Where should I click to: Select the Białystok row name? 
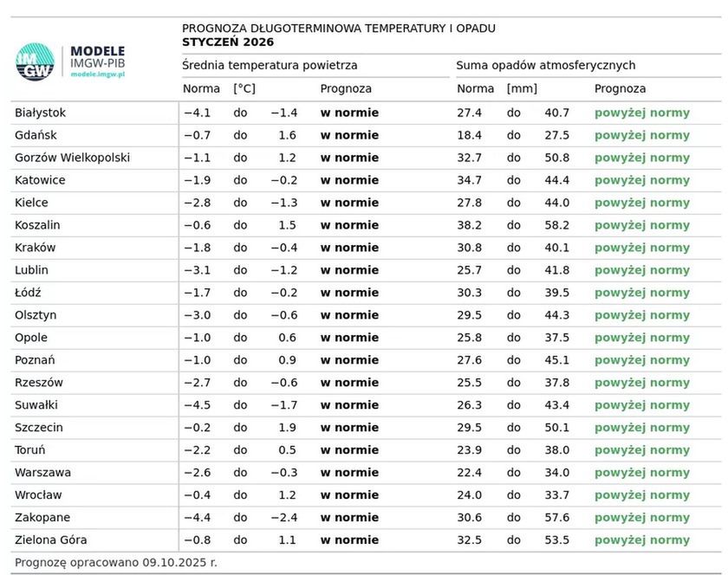(41, 113)
